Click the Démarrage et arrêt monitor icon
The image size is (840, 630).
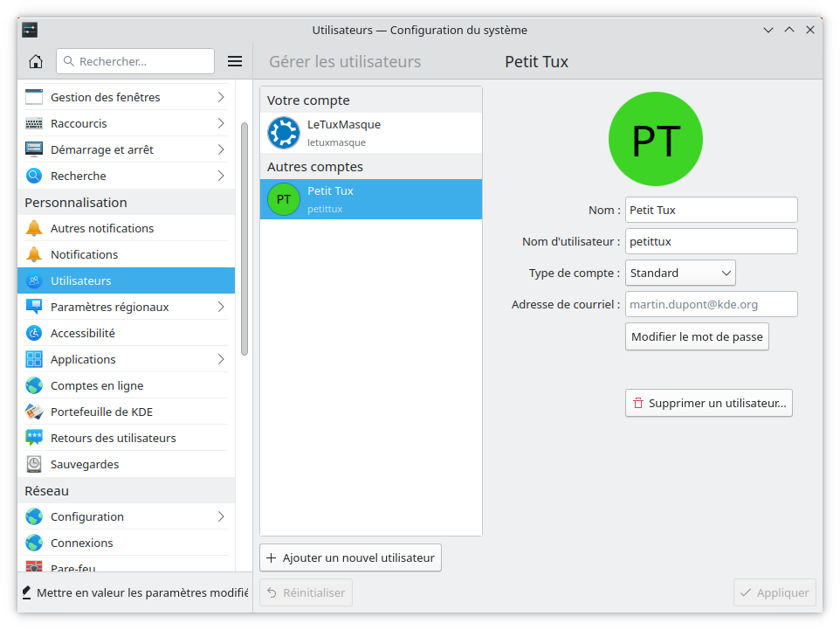pyautogui.click(x=34, y=149)
